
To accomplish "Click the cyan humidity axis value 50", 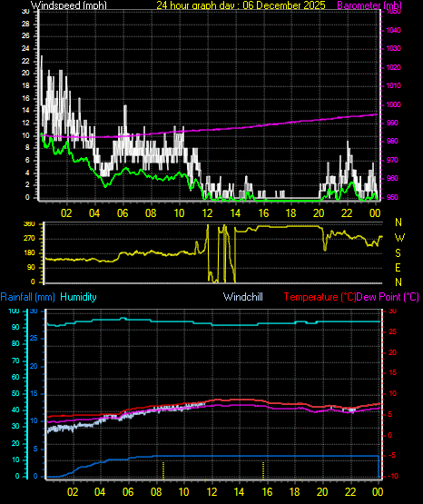I will (x=15, y=394).
